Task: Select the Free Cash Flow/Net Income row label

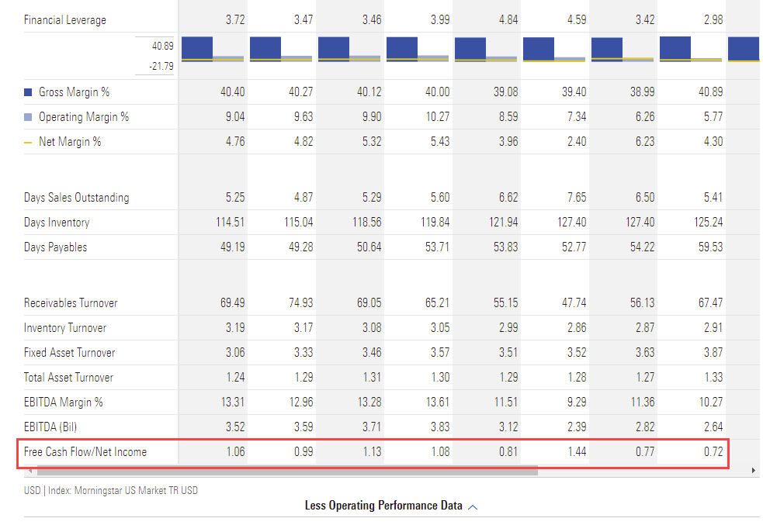Action: click(85, 452)
